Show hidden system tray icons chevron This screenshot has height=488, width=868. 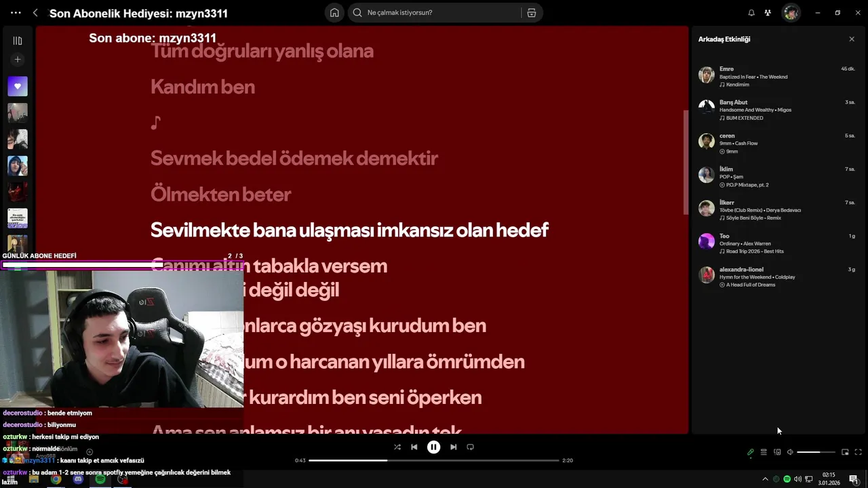[766, 479]
